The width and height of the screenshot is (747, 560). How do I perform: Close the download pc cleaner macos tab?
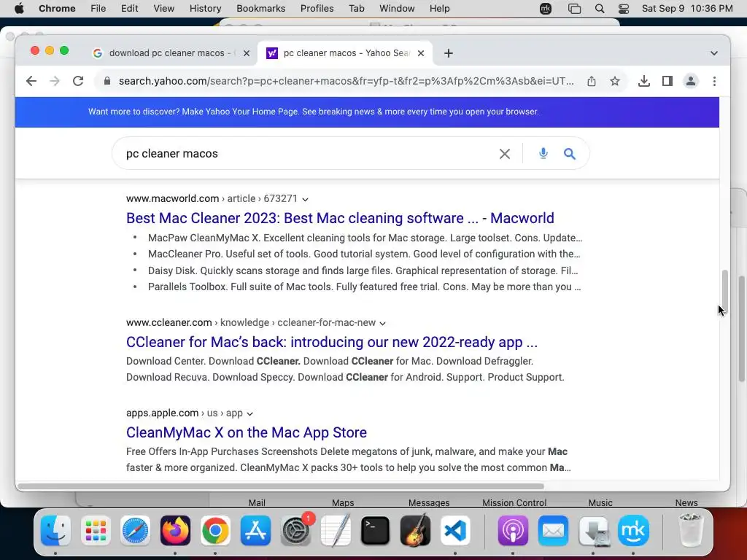coord(247,53)
